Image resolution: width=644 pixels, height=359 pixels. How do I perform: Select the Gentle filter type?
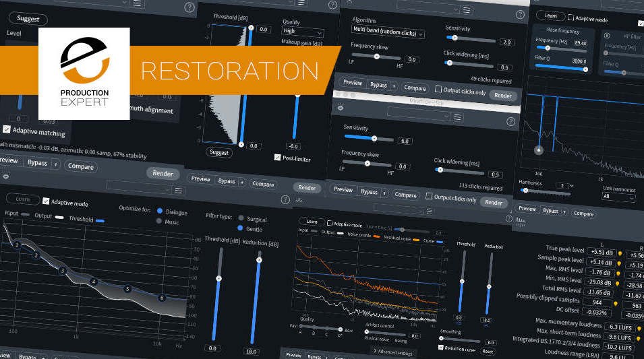[240, 228]
